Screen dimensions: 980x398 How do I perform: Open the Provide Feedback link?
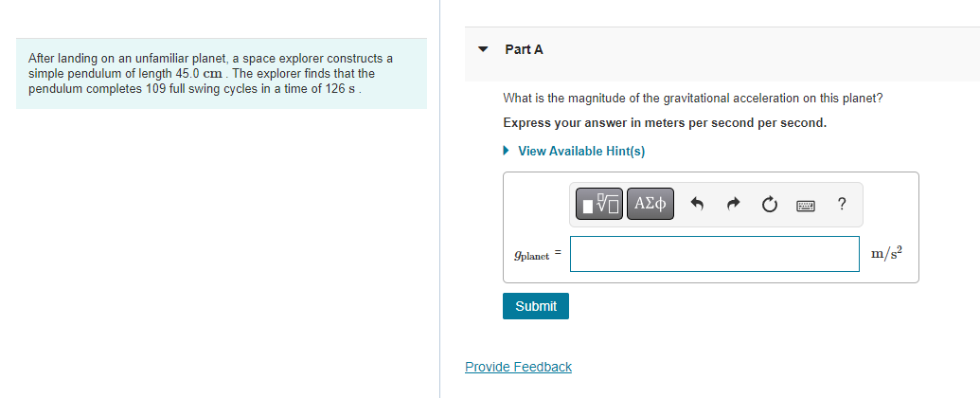[x=518, y=367]
